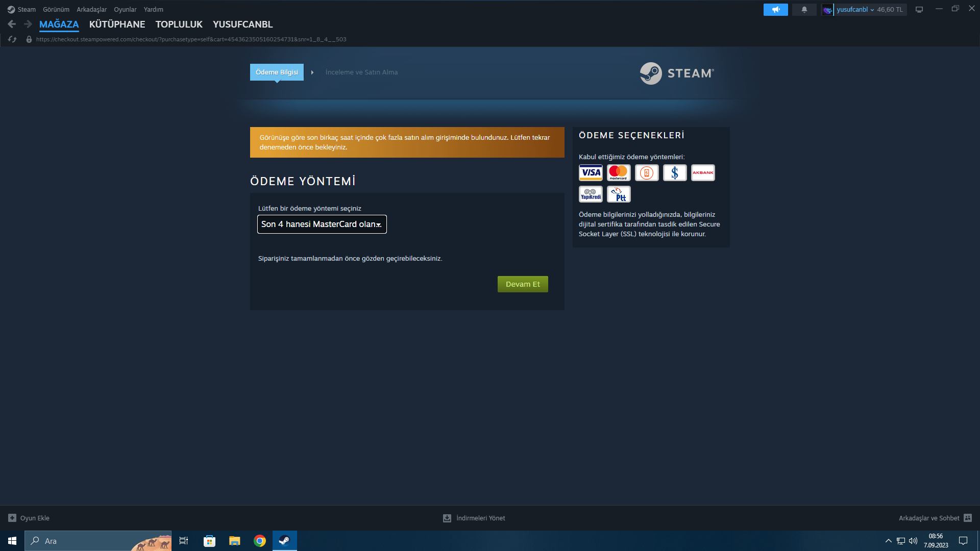Screen dimensions: 980x551
Task: Open the Oyunlar menu
Action: [x=125, y=10]
